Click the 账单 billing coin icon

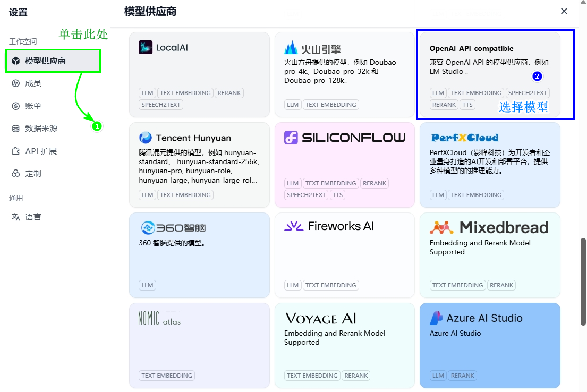[x=16, y=106]
